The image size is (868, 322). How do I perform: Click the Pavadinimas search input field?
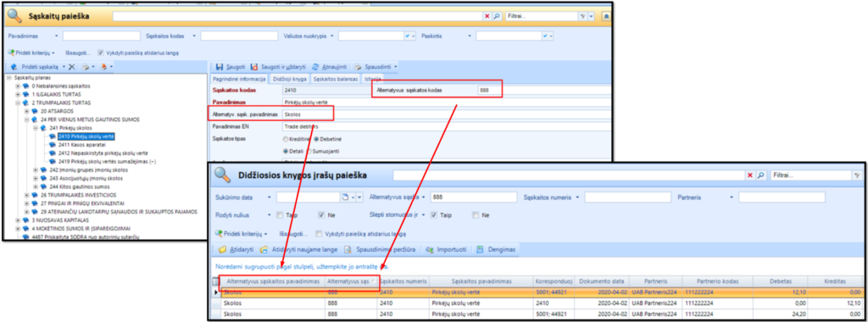coord(102,36)
